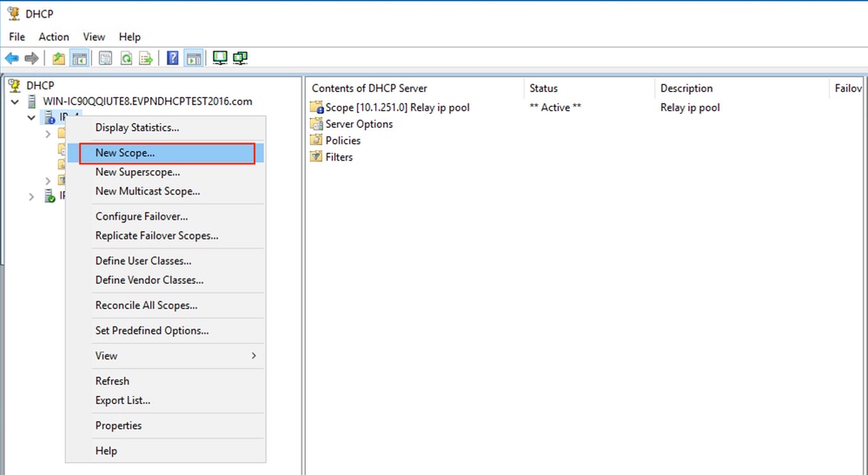868x475 pixels.
Task: Click the ** Active ** status cell
Action: pyautogui.click(x=555, y=108)
